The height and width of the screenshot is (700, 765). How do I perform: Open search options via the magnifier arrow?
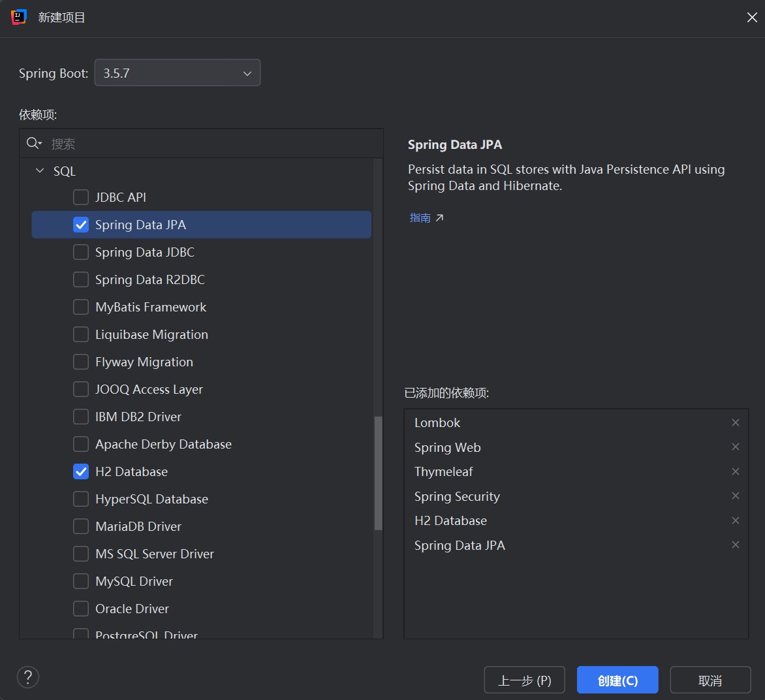(x=39, y=144)
